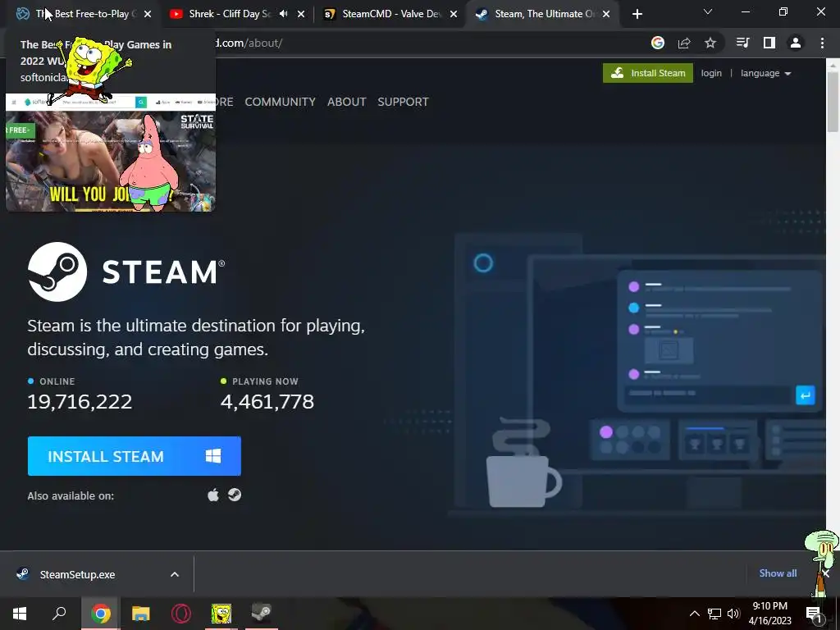Show hidden system tray icons
The width and height of the screenshot is (840, 630).
tap(694, 614)
